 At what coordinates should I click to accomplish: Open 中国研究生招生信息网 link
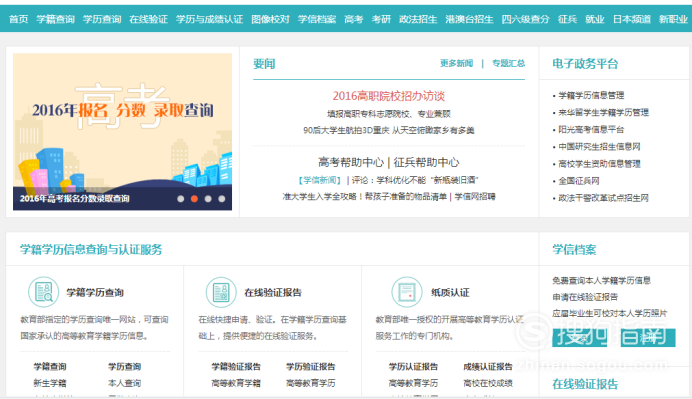click(x=599, y=147)
